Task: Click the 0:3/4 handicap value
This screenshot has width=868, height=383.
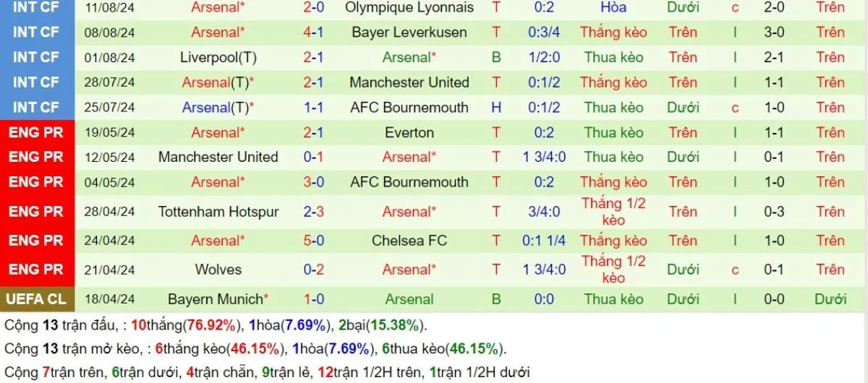Action: click(x=544, y=33)
